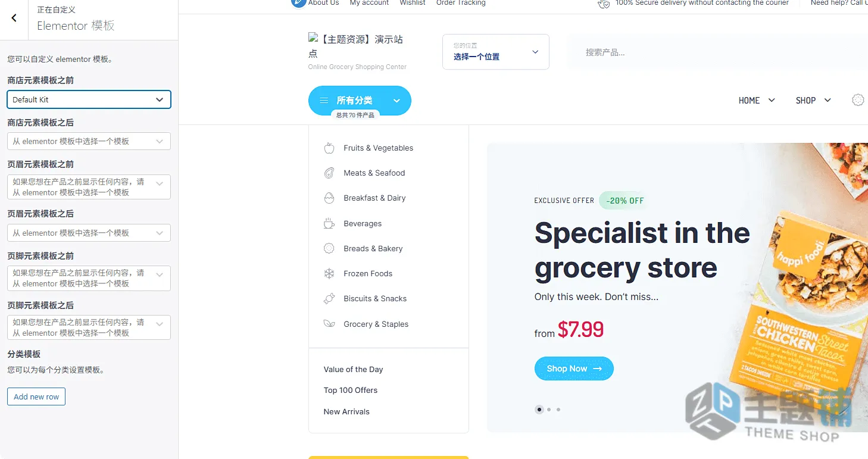
Task: Click the Frozen Foods snowflake icon
Action: click(x=329, y=274)
